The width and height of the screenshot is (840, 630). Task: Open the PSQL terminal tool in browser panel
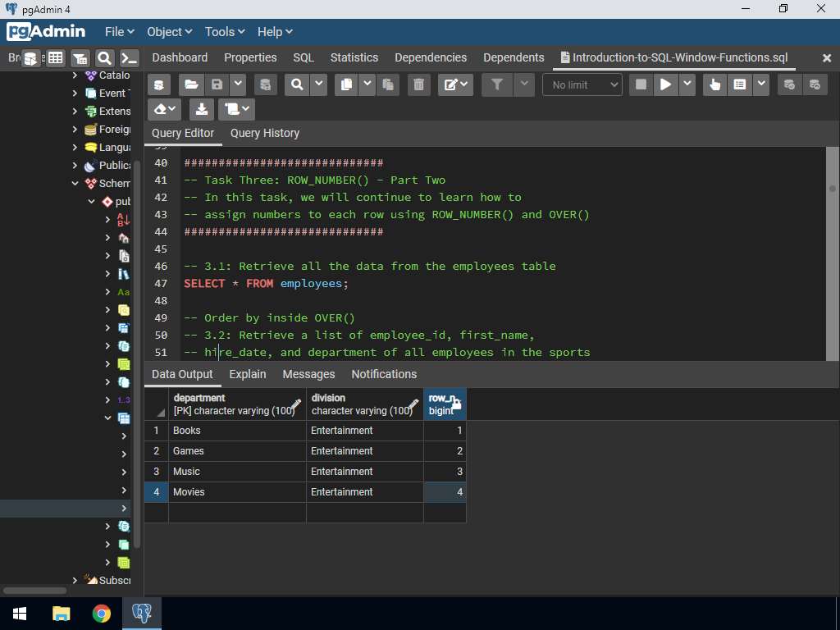coord(129,58)
